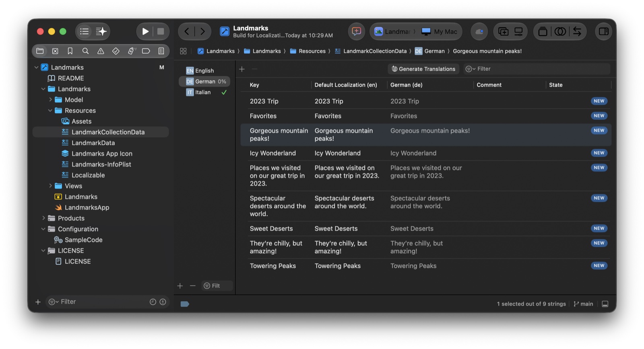Select the Breakpoint navigator tab

point(146,51)
